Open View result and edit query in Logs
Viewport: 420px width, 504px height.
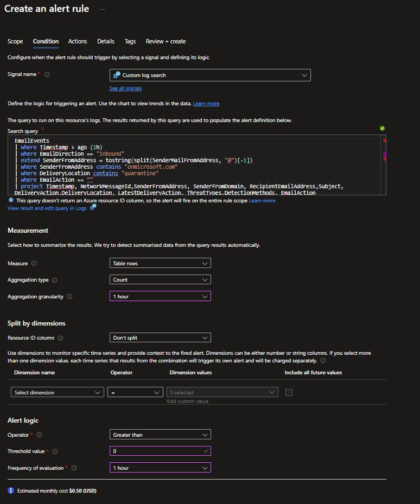coord(47,208)
